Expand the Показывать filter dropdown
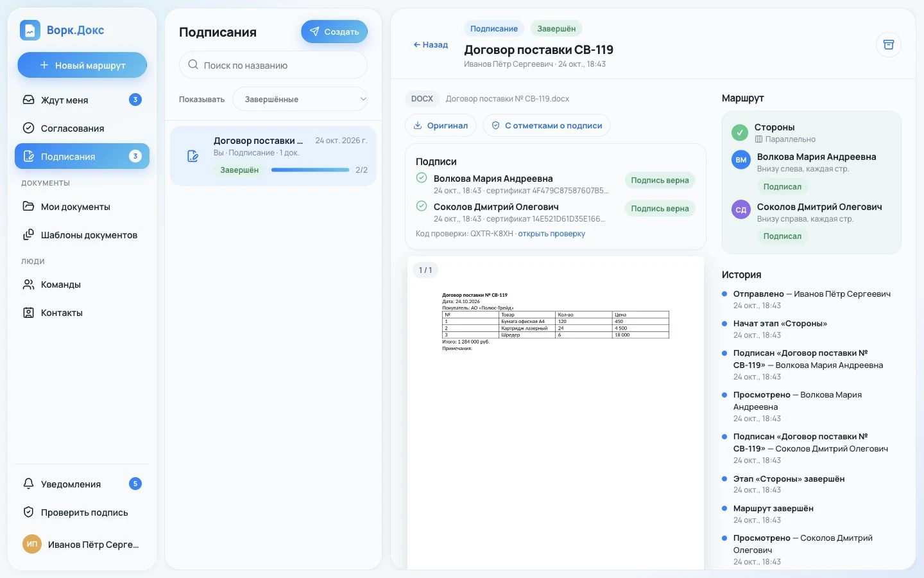The height and width of the screenshot is (578, 924). (x=300, y=100)
